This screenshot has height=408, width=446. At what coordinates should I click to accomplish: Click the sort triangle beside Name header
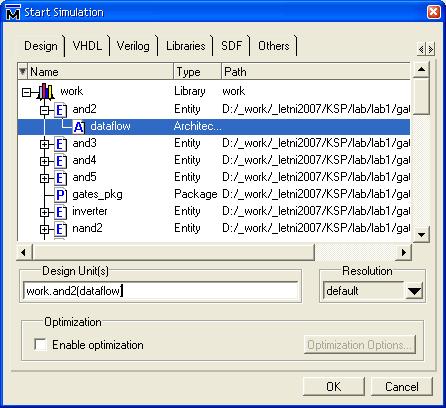tap(22, 71)
